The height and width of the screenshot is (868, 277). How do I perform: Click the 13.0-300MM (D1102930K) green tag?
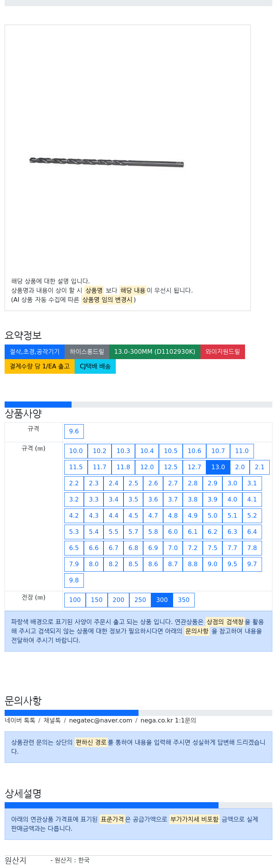point(155,352)
